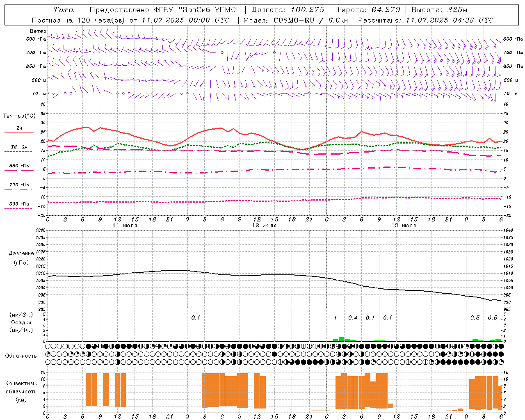Screen dimensions: 525x420
Task: Click the "(мм/1ч.)" precipitation unit label
Action: click(21, 330)
